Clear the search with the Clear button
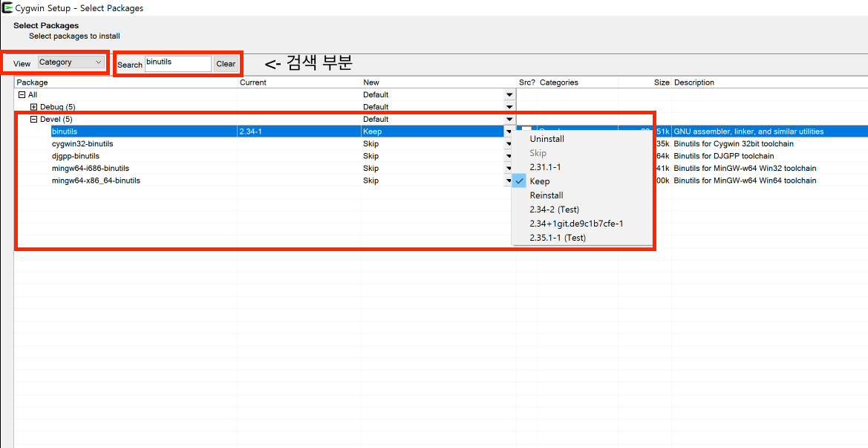868x448 pixels. coord(226,64)
